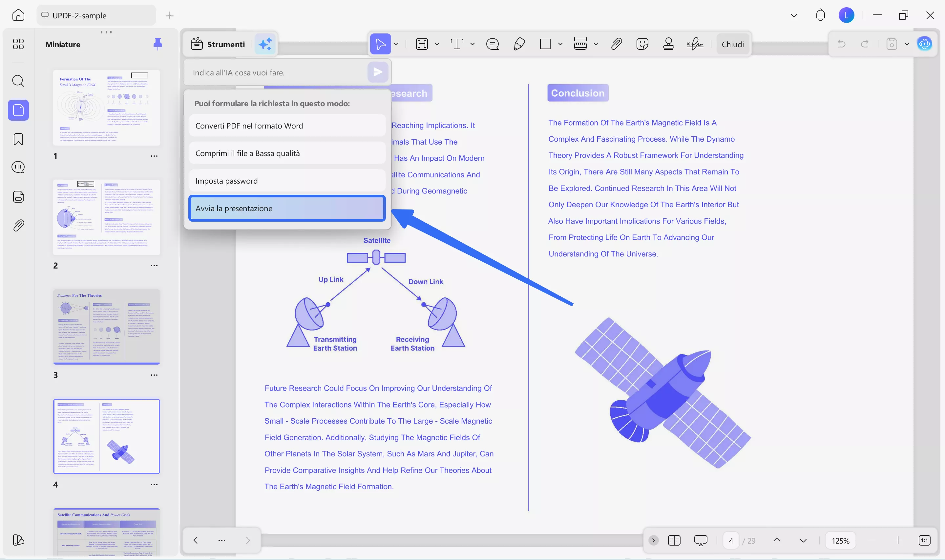Select 'Imposta password' suggestion
The width and height of the screenshot is (945, 560).
pos(287,181)
